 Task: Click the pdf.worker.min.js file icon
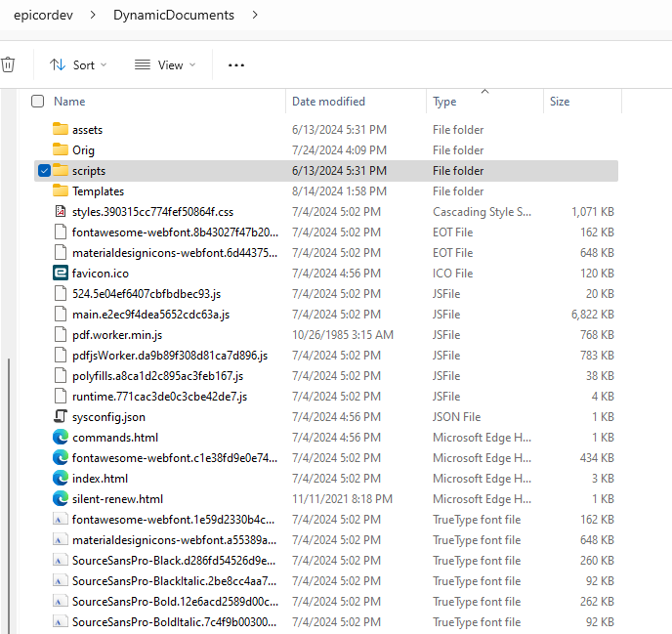(61, 334)
